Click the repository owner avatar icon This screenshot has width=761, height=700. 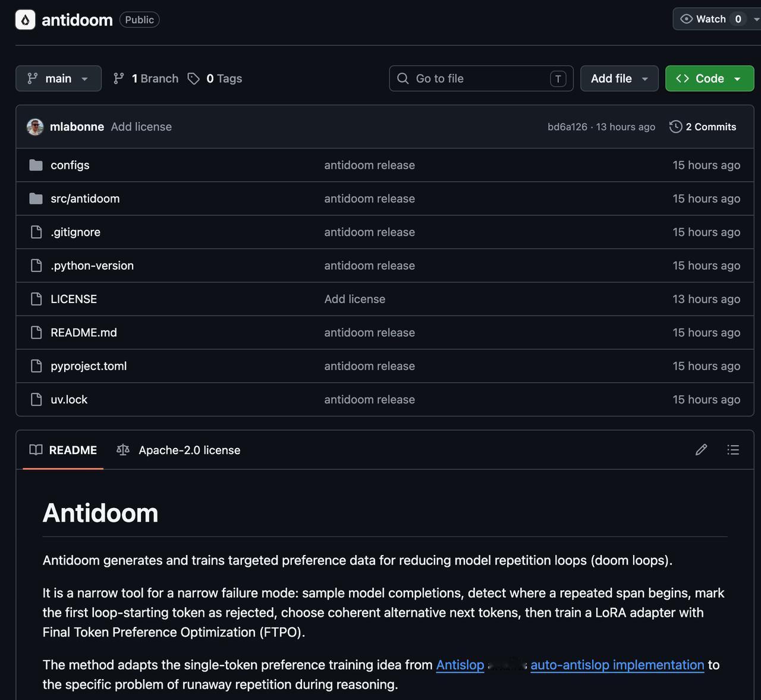tap(25, 20)
